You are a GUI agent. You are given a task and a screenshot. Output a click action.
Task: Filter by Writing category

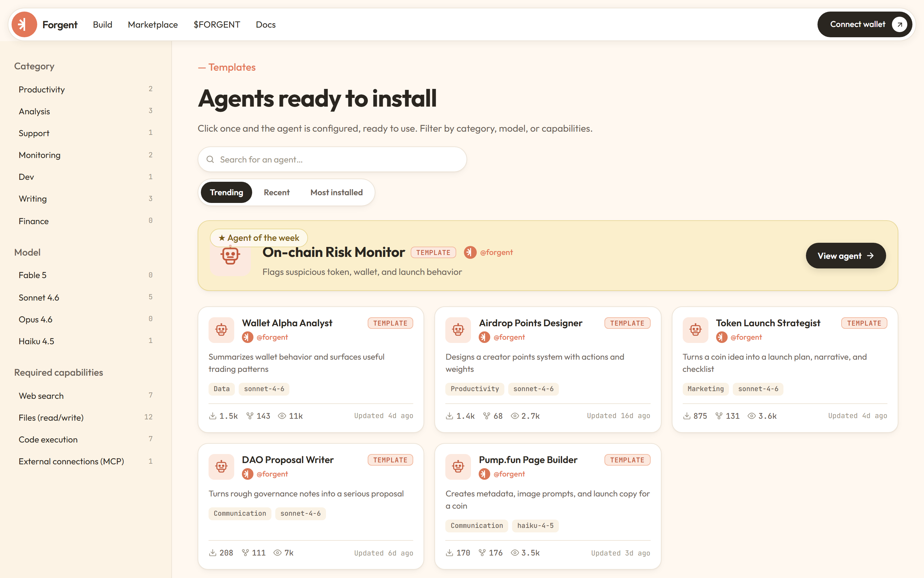click(x=86, y=199)
